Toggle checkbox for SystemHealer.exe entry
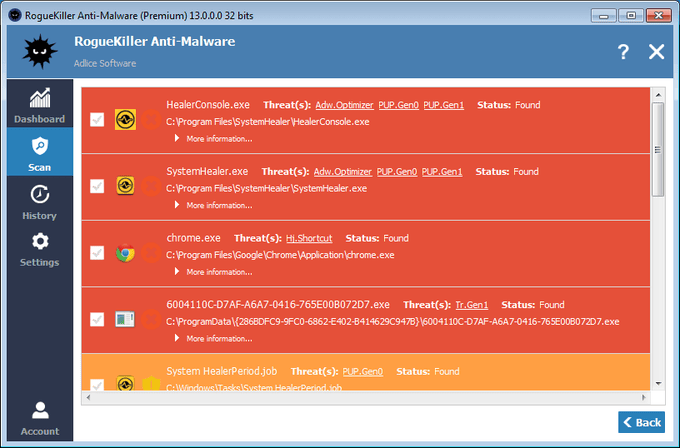This screenshot has width=680, height=448. pyautogui.click(x=97, y=186)
